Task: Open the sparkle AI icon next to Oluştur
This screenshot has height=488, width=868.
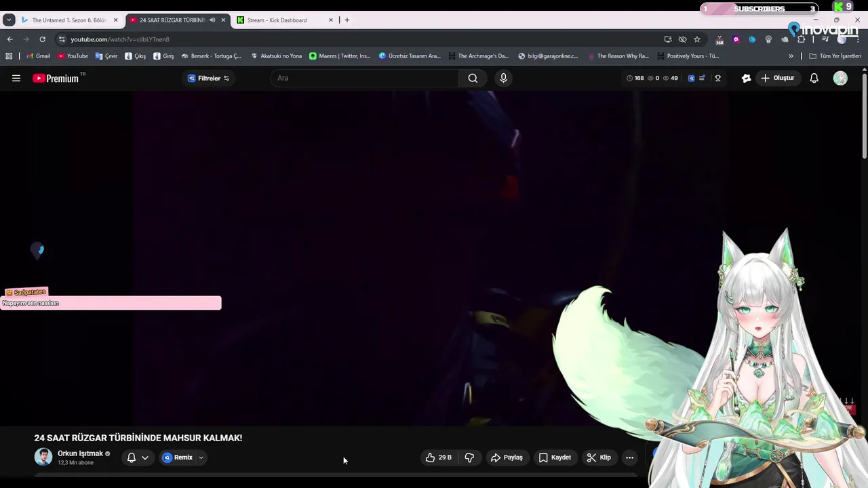Action: 746,78
